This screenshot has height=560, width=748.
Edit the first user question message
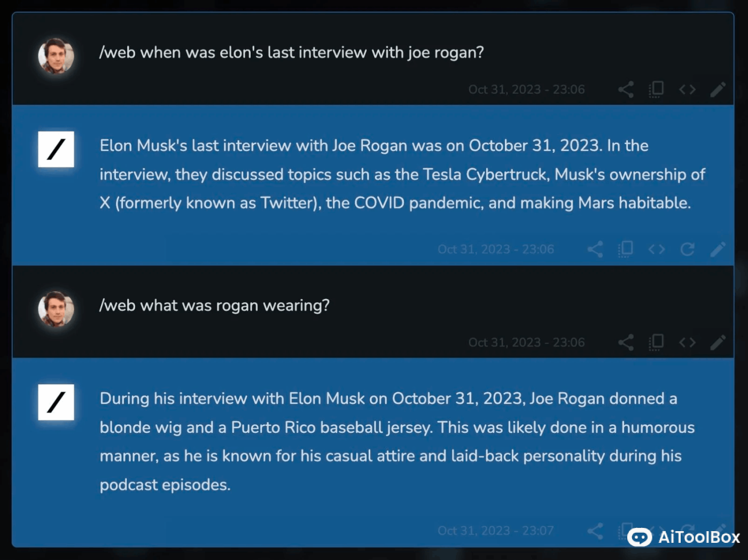coord(718,89)
